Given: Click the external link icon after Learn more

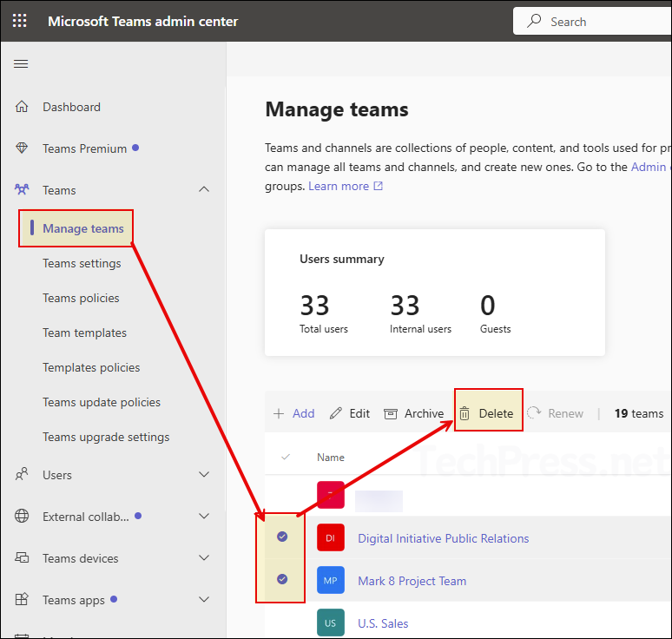Looking at the screenshot, I should pyautogui.click(x=378, y=186).
